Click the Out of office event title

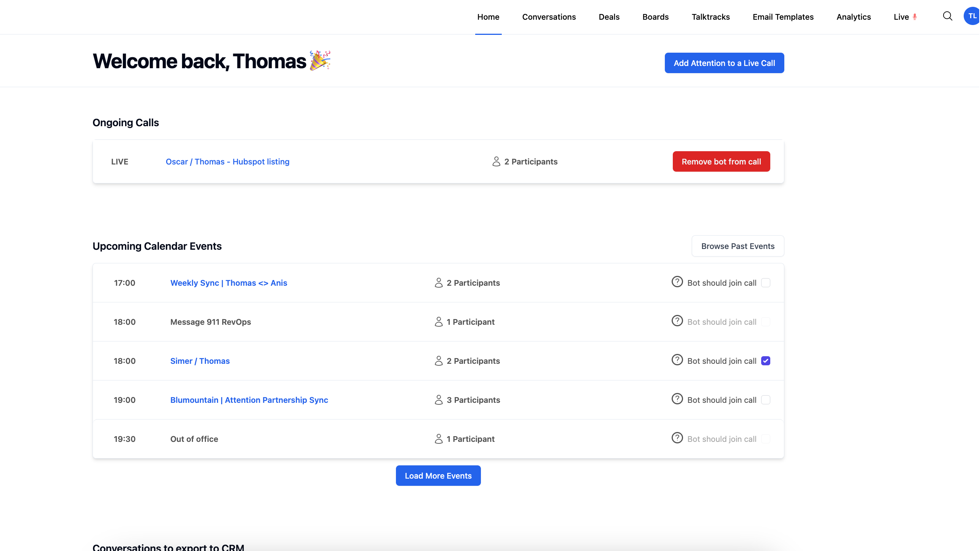coord(194,439)
